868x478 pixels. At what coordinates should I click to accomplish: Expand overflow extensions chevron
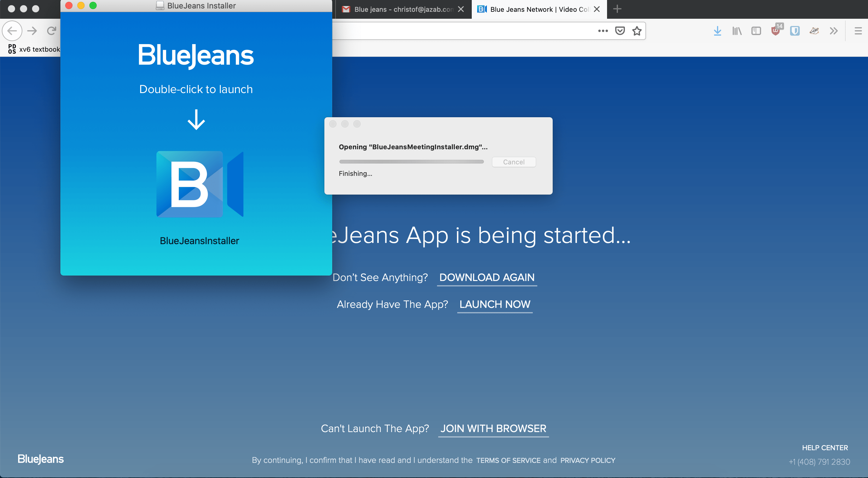click(x=833, y=31)
